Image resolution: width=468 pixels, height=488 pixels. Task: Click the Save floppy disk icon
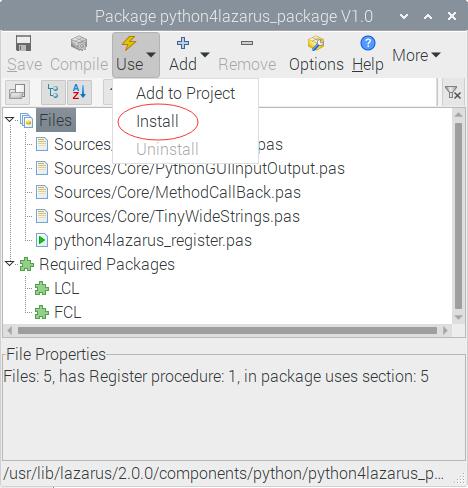24,43
